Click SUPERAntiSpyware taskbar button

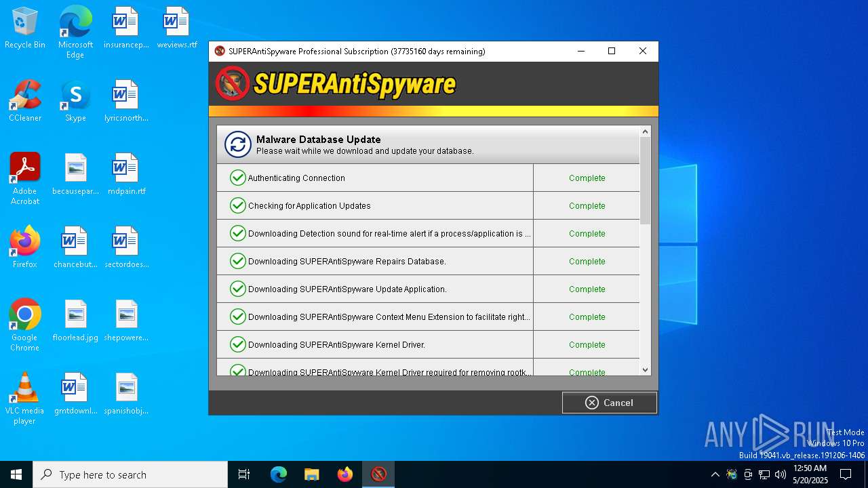click(x=378, y=474)
